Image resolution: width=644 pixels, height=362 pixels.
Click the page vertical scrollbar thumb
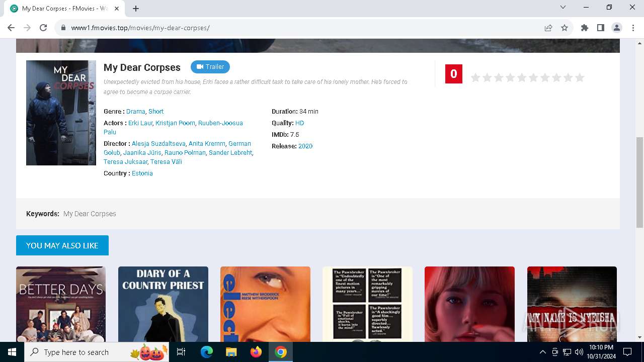(x=639, y=182)
